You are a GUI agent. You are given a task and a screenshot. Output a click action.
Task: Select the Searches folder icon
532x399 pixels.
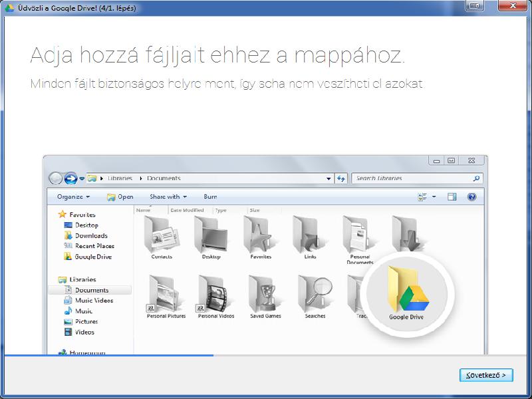[x=315, y=297]
